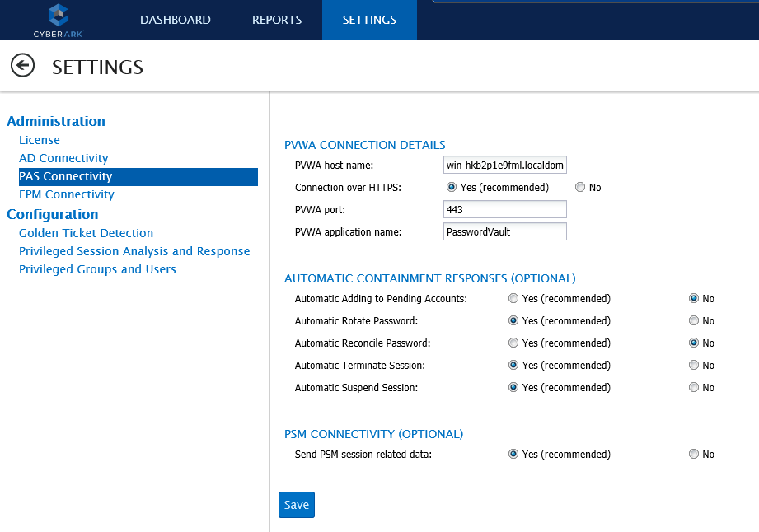Click the CyberArk logo
The height and width of the screenshot is (532, 759).
58,20
